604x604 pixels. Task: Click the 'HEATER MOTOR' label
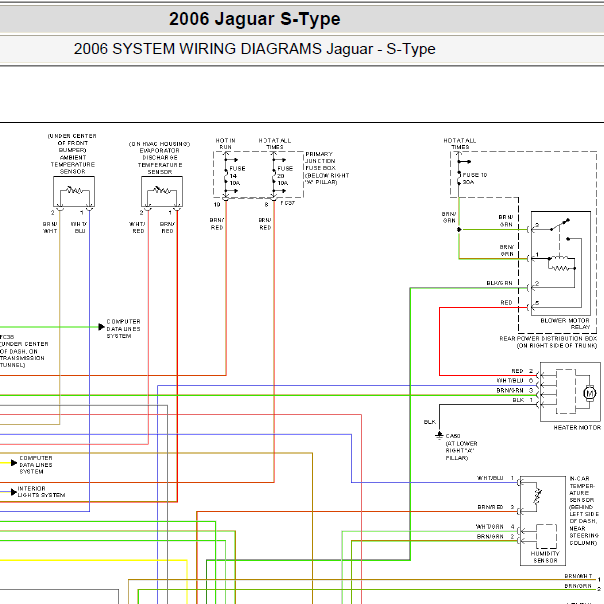coord(577,428)
